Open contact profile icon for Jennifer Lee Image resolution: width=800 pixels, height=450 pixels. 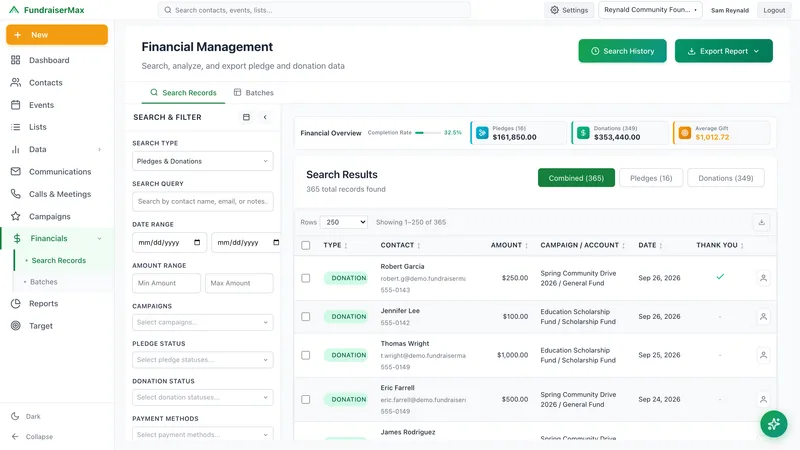click(x=763, y=316)
